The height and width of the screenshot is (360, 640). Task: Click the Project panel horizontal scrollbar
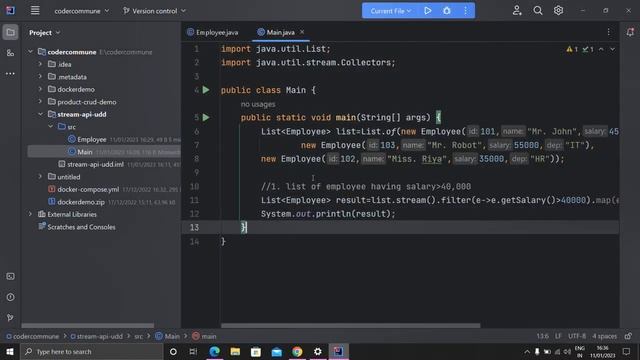pos(88,326)
